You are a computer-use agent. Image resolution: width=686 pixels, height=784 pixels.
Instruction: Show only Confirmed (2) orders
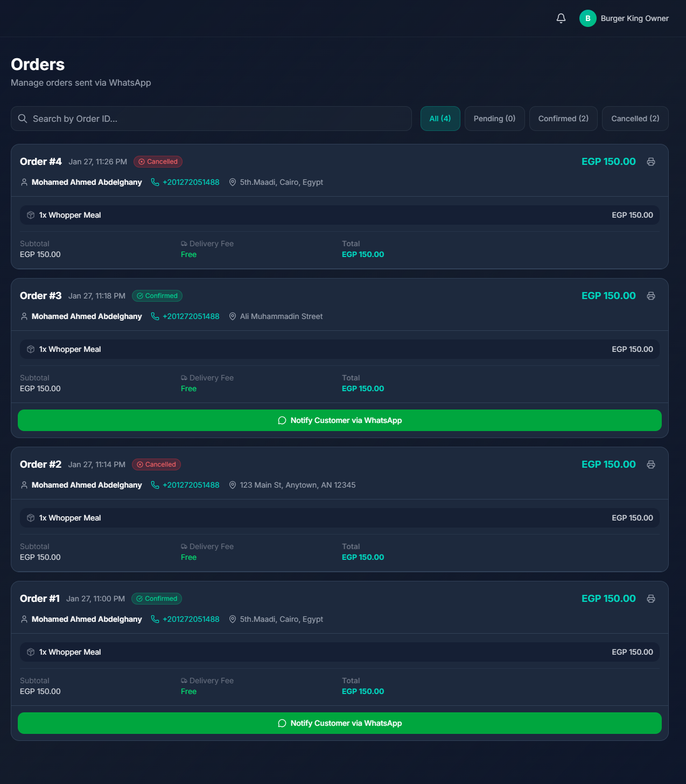click(563, 119)
